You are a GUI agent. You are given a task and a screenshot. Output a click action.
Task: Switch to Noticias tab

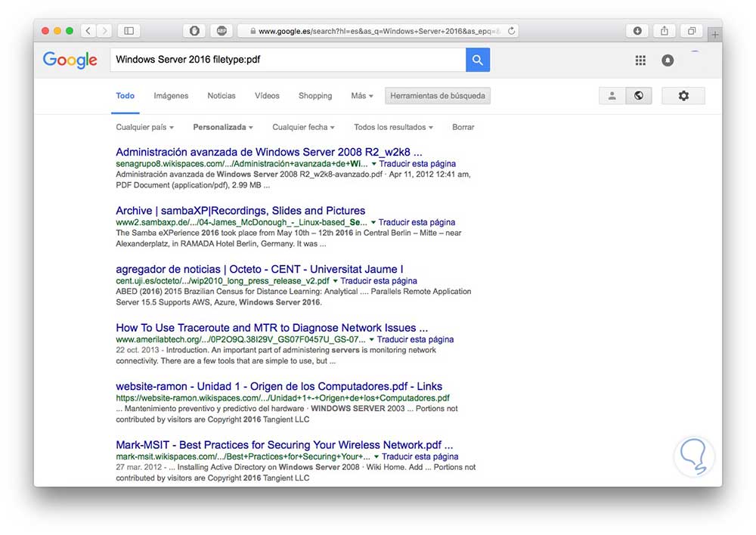[x=222, y=96]
